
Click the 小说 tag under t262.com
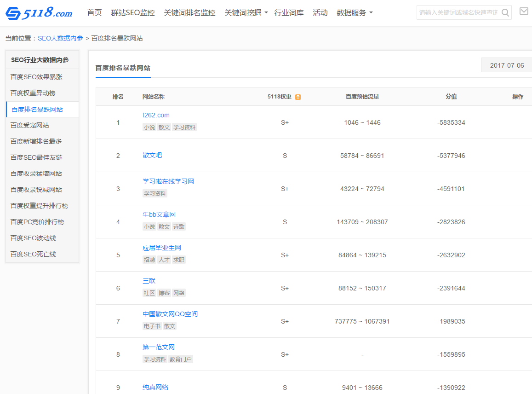149,127
